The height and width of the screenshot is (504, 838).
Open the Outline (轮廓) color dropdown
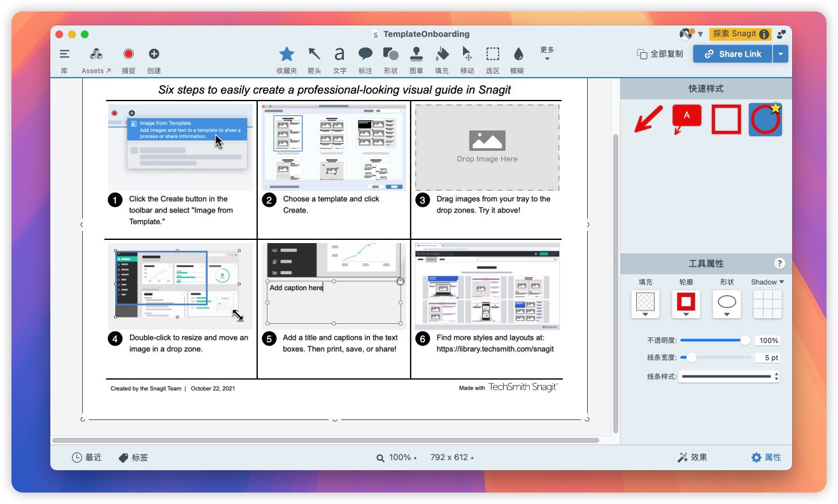click(686, 304)
